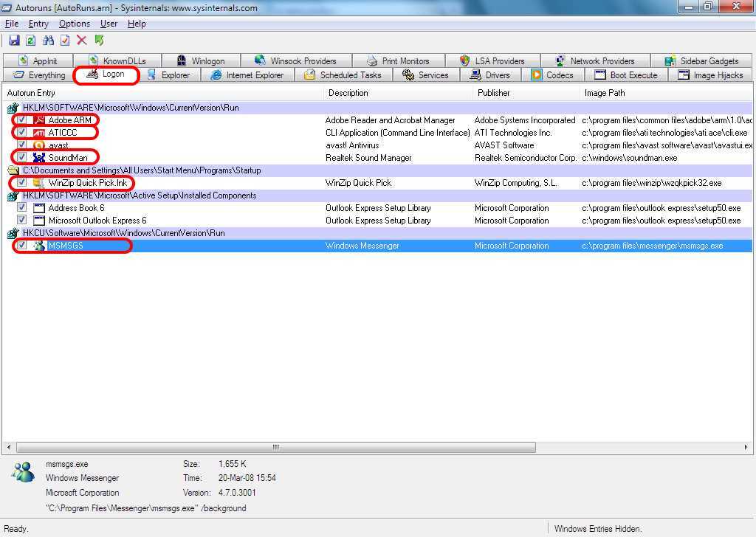Click the Find binoculars toolbar icon
This screenshot has height=537, width=756.
click(x=48, y=41)
